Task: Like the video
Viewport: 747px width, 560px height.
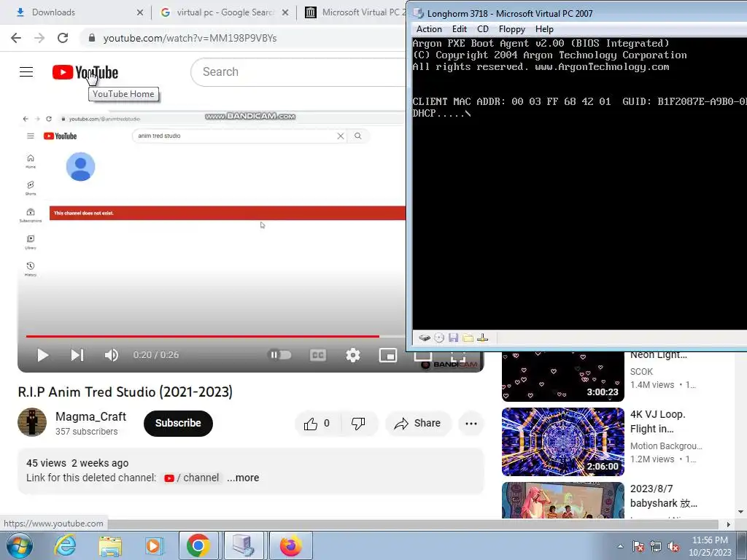Action: 318,424
